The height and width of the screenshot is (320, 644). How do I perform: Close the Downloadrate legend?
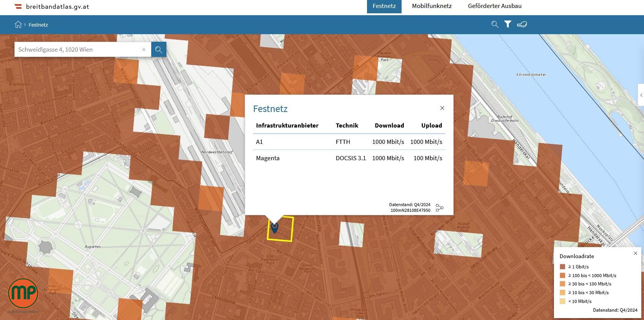[x=636, y=253]
